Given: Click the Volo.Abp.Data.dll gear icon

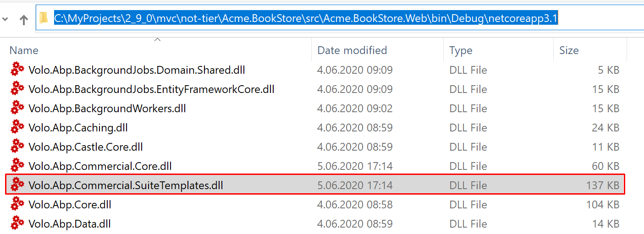Looking at the screenshot, I should pos(17,223).
